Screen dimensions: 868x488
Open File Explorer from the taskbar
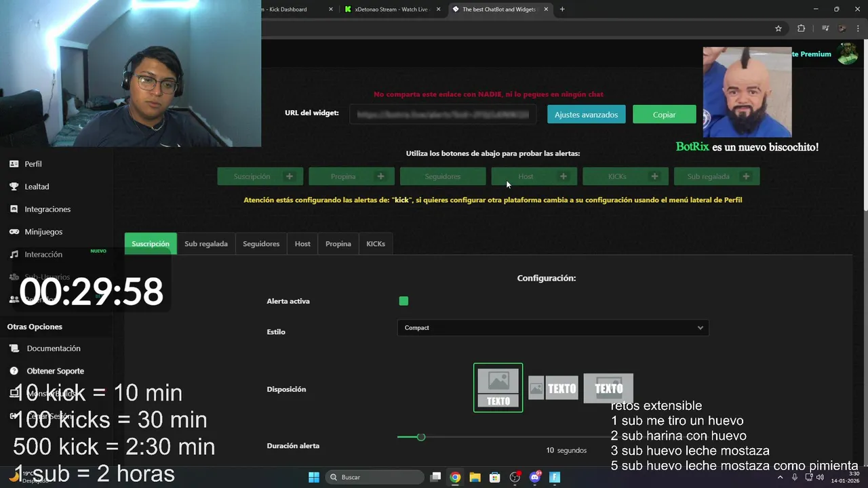click(x=475, y=477)
